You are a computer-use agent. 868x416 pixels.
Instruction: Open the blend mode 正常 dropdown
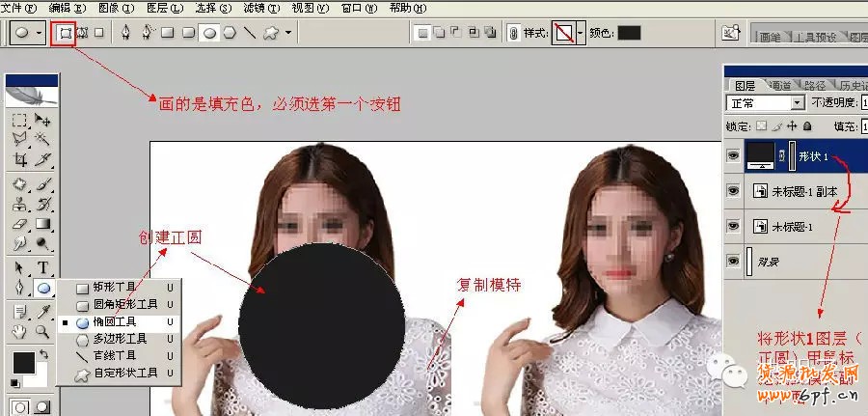(x=797, y=102)
